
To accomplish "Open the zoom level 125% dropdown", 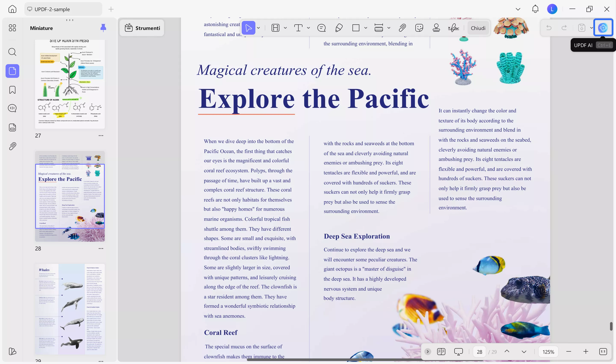I will click(548, 352).
